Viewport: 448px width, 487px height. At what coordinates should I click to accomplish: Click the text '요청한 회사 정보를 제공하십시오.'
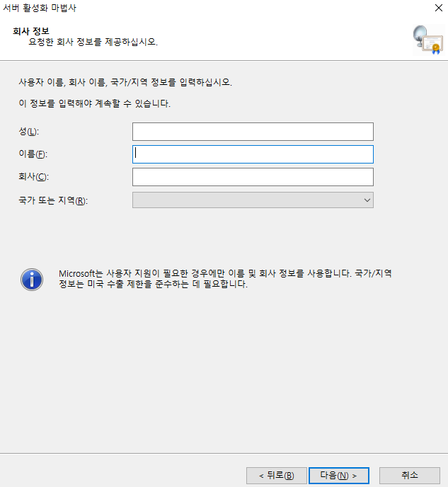(x=93, y=42)
